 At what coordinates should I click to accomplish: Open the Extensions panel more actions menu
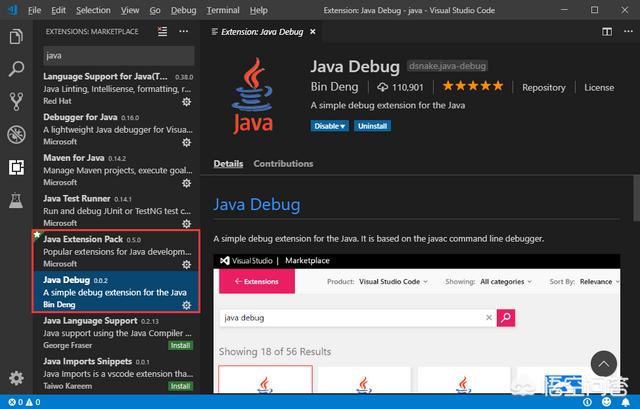tap(185, 32)
